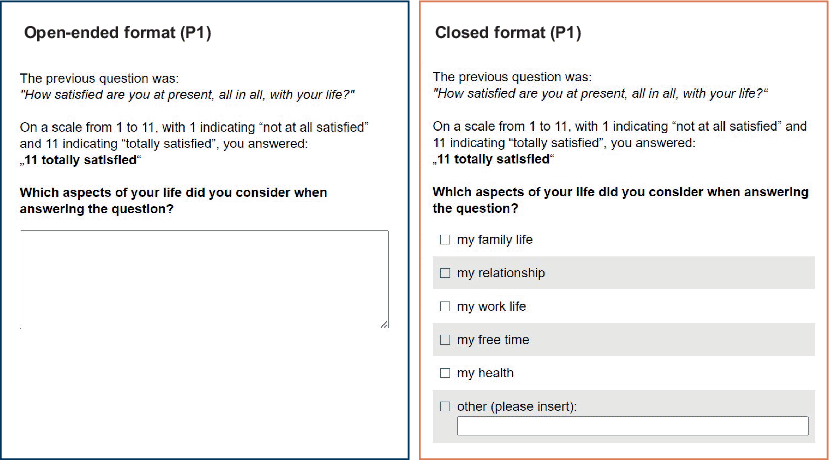Click the 'my work life' label text
The height and width of the screenshot is (460, 829).
click(x=492, y=307)
